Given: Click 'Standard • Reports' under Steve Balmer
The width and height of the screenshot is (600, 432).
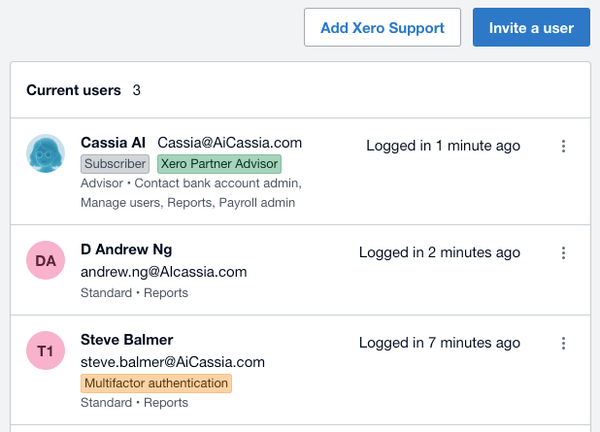Looking at the screenshot, I should [x=134, y=403].
